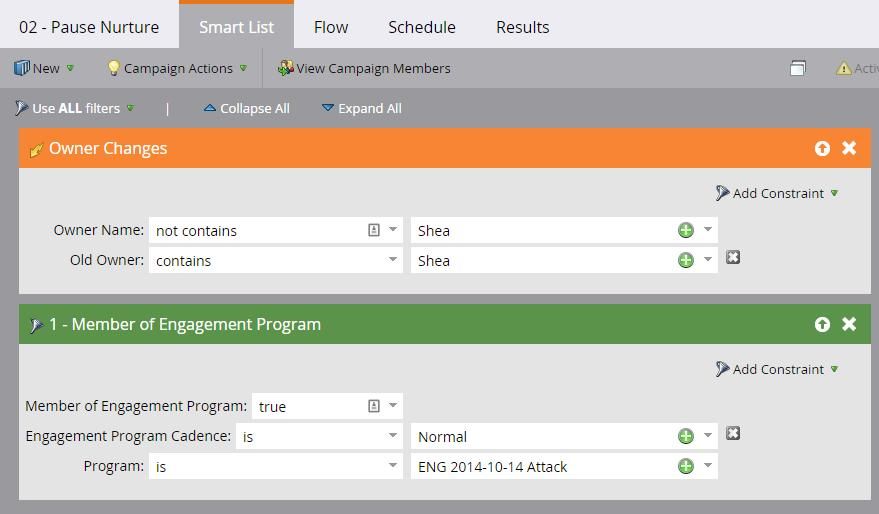Open the Schedule tab
Viewport: 879px width, 514px height.
[421, 27]
